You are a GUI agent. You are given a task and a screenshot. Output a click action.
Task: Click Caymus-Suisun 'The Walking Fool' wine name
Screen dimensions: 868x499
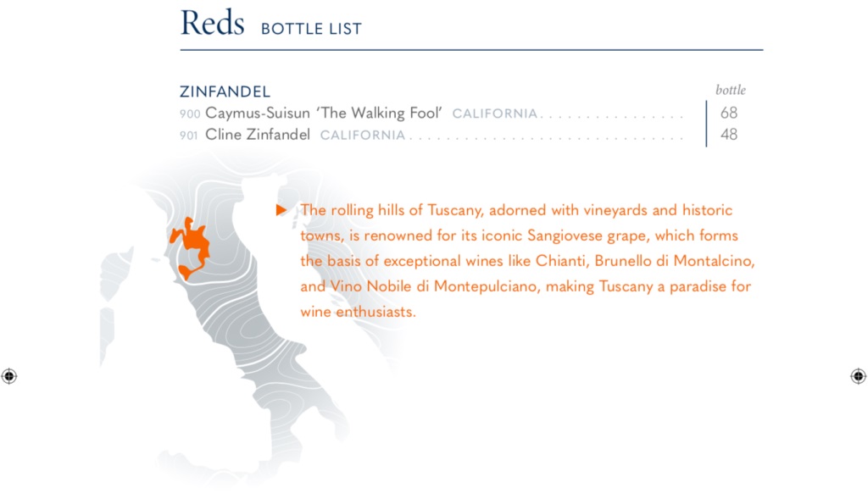pos(325,113)
